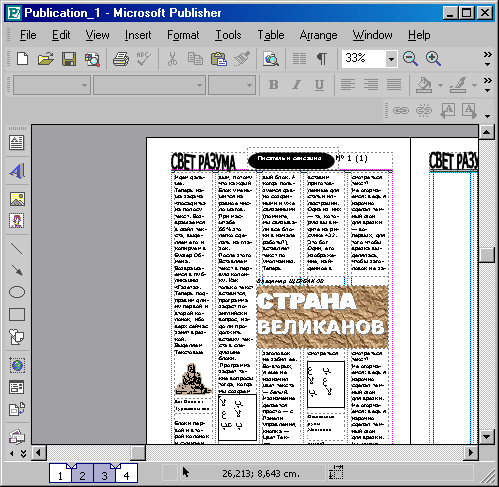Image resolution: width=499 pixels, height=487 pixels.
Task: Open the Format menu
Action: (x=183, y=35)
